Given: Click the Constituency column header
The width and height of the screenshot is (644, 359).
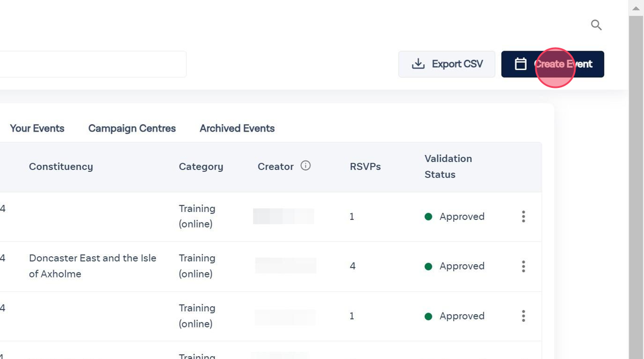Looking at the screenshot, I should pos(61,167).
